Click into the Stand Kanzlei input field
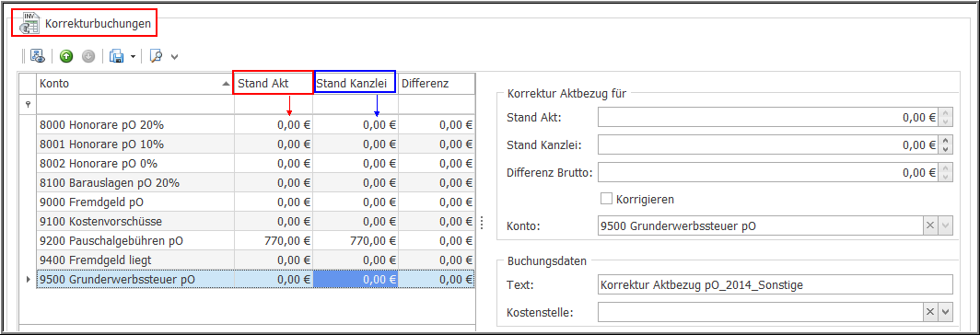980x335 pixels. point(768,145)
